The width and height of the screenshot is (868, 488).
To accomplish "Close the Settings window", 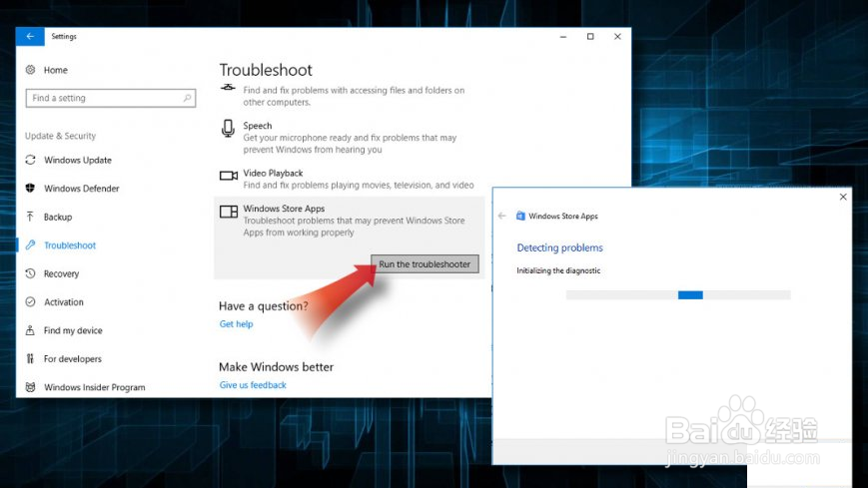I will point(617,37).
